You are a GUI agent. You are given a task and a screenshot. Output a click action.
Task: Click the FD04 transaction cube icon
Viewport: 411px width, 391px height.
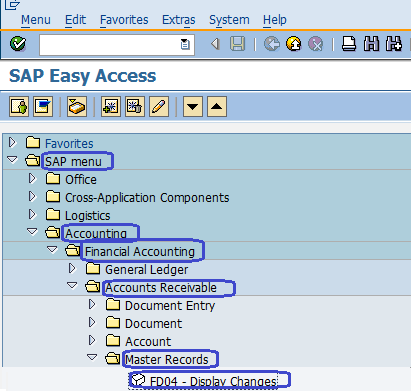pyautogui.click(x=138, y=380)
